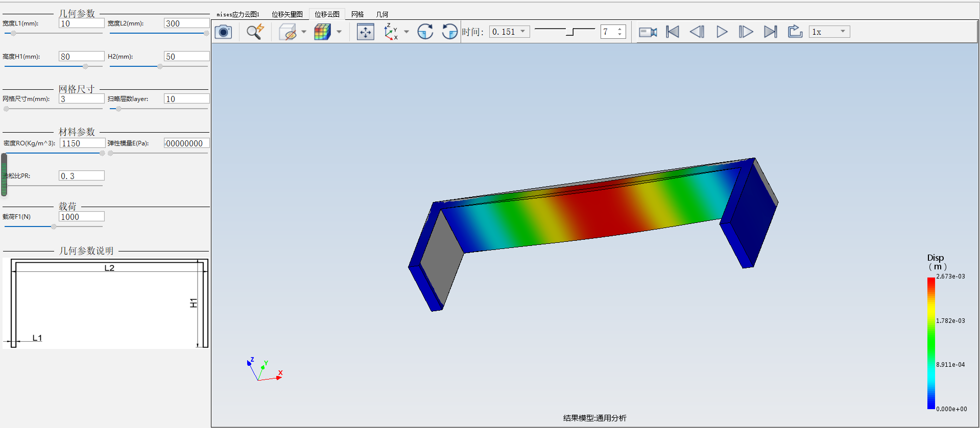Click the 几何参数说明 section heading
980x428 pixels.
[x=86, y=251]
